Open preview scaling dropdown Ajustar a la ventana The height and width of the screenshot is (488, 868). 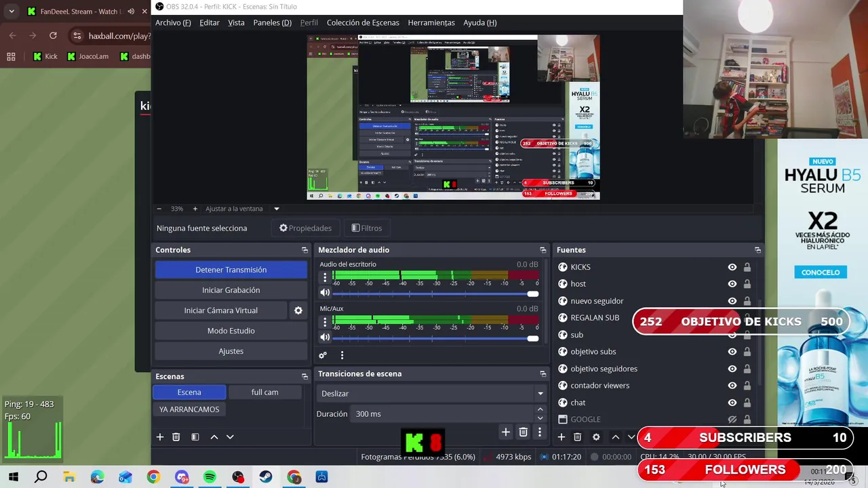click(243, 209)
